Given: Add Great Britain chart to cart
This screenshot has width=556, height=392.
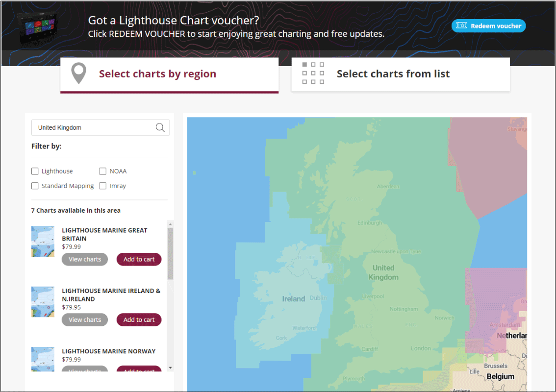Looking at the screenshot, I should pos(139,259).
